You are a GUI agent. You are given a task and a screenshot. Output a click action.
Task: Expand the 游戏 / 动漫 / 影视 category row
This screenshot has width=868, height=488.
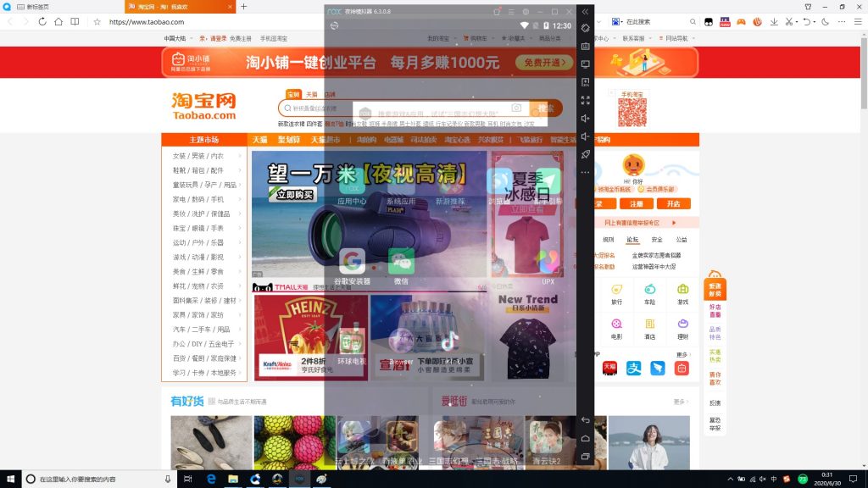coord(204,257)
